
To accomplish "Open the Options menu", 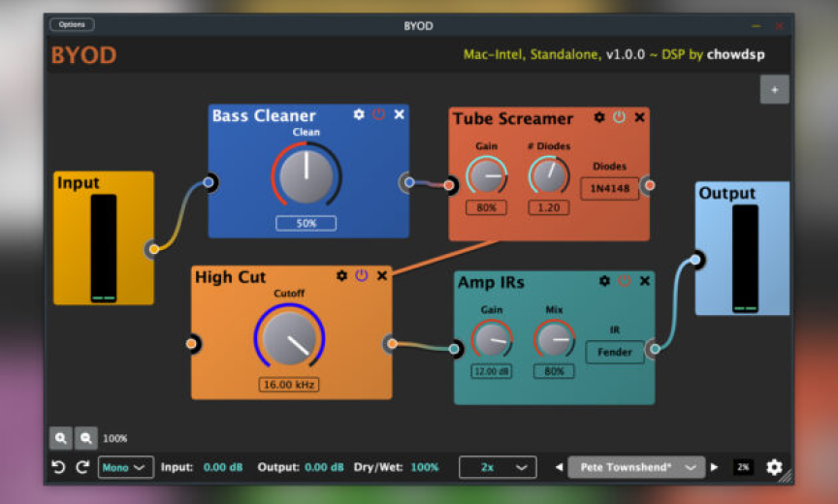I will click(72, 24).
